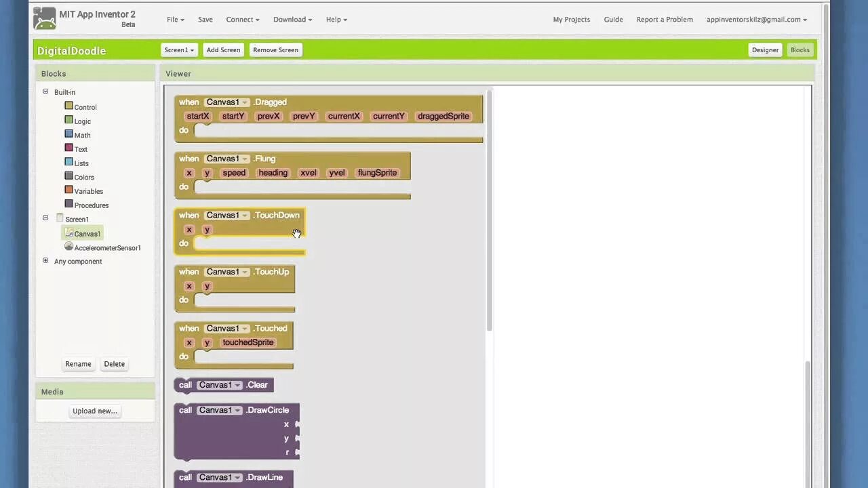Expand the Any component tree node

(x=45, y=260)
